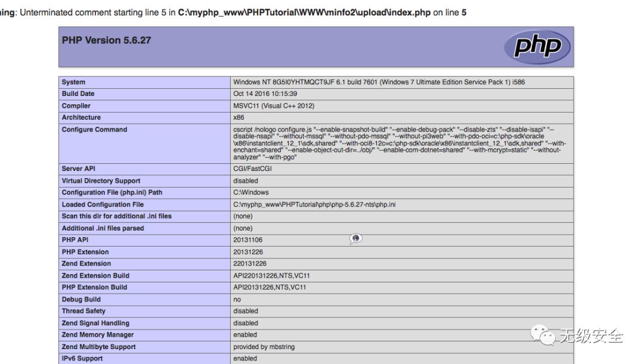
Task: Click the 'Configure Command' label
Action: [94, 130]
